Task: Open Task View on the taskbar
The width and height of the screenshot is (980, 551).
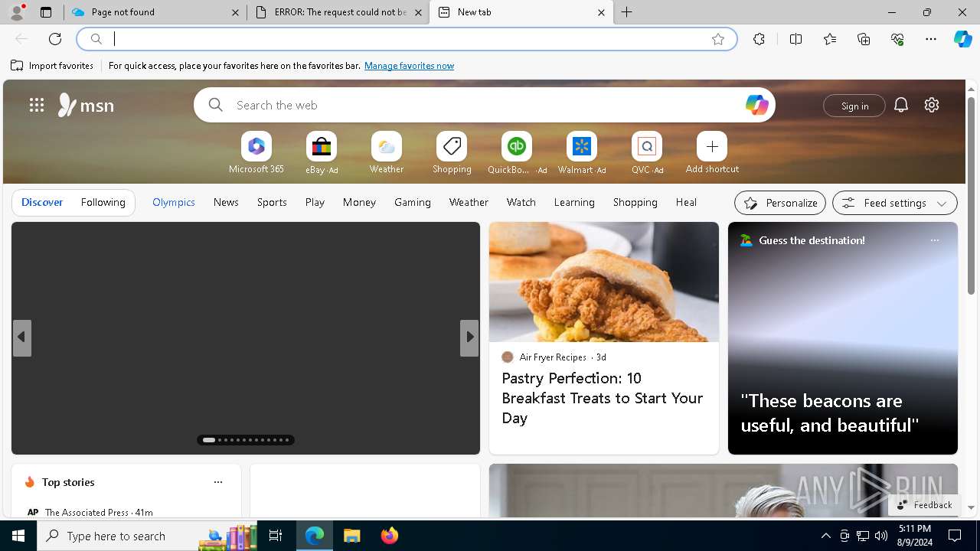Action: coord(276,536)
